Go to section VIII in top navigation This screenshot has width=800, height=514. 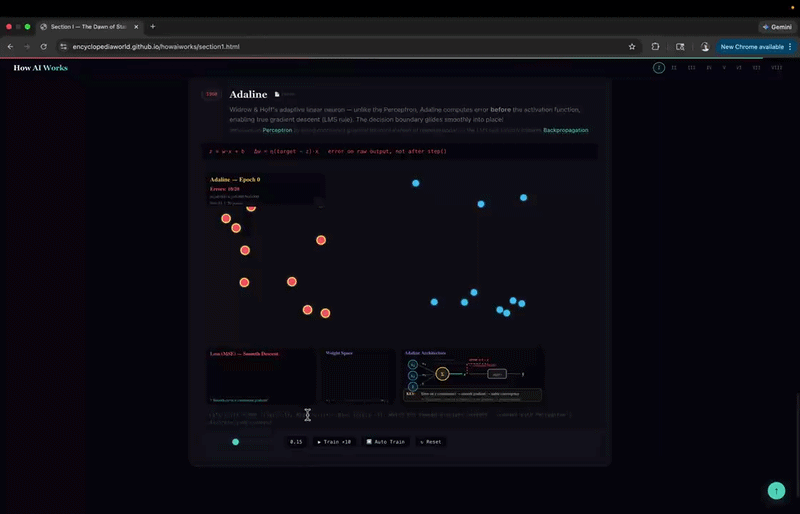coord(777,68)
